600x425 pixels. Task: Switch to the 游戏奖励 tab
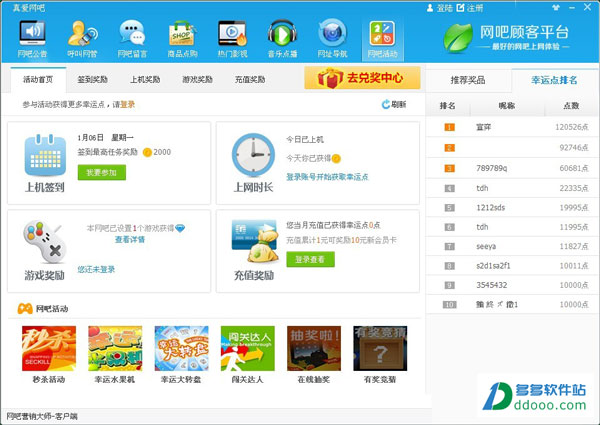(x=197, y=80)
